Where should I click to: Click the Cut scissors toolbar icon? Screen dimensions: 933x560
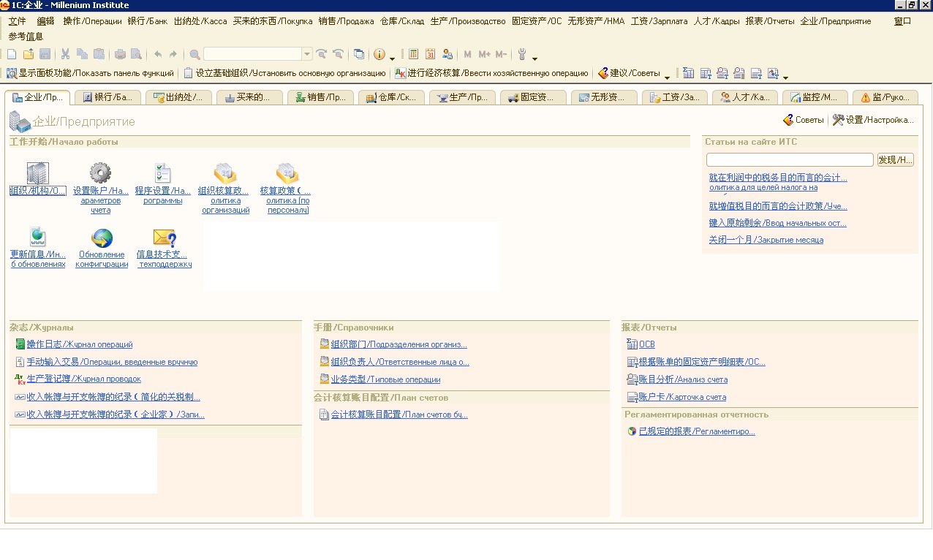(x=65, y=54)
